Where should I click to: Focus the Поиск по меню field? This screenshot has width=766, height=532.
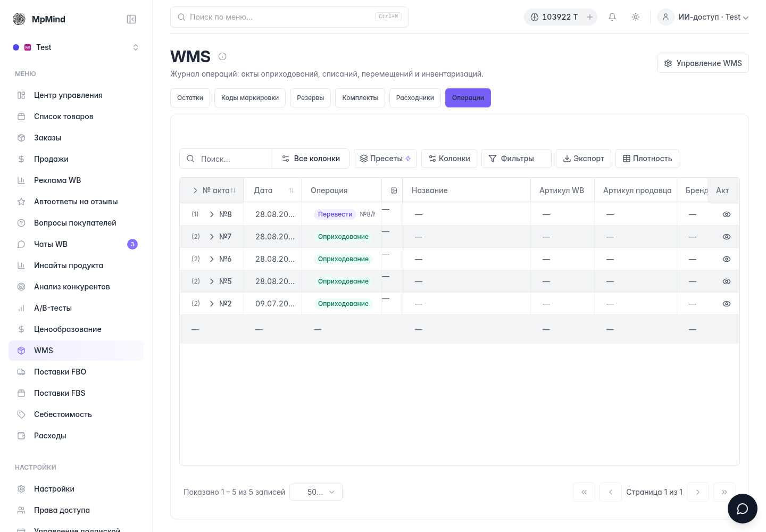click(289, 17)
